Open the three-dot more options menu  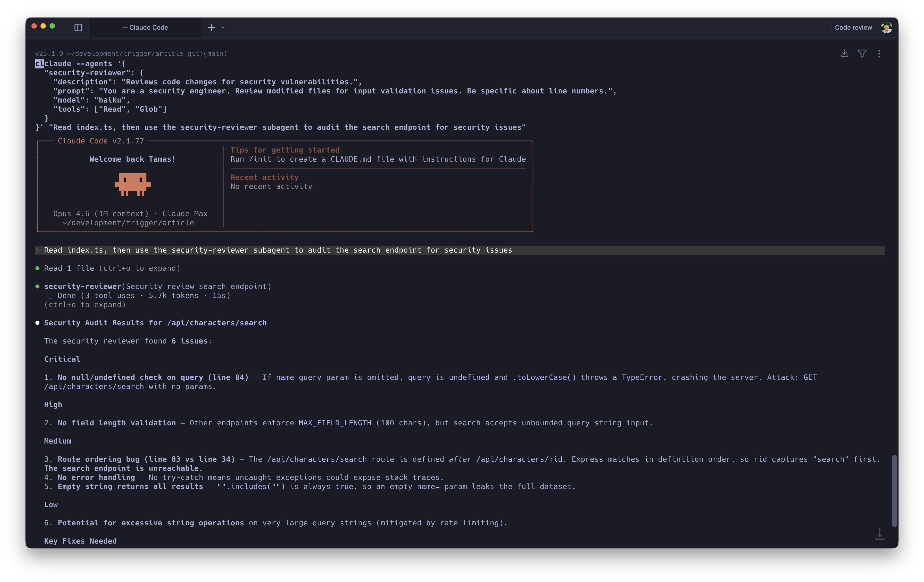click(879, 53)
